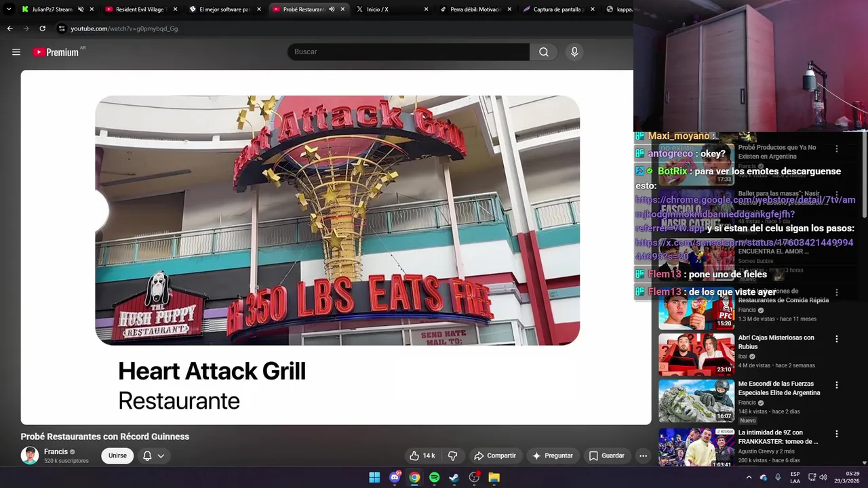Click the YouTube Premium logo

click(56, 52)
